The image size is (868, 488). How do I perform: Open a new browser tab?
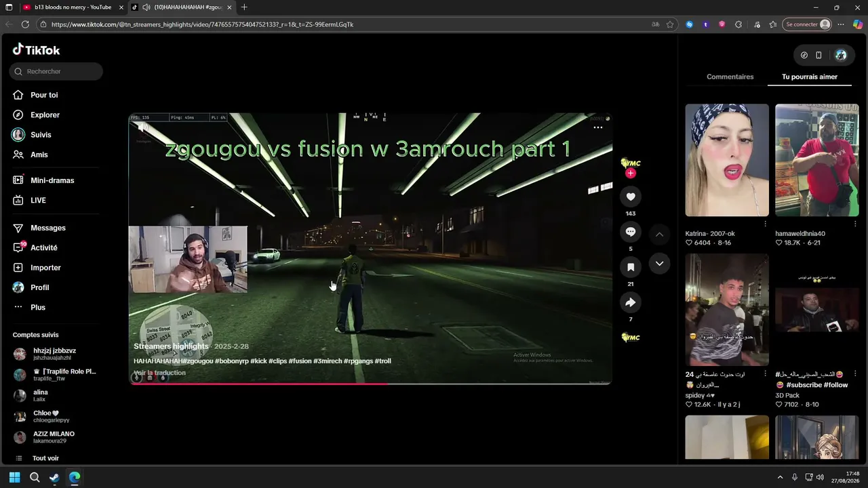tap(244, 7)
